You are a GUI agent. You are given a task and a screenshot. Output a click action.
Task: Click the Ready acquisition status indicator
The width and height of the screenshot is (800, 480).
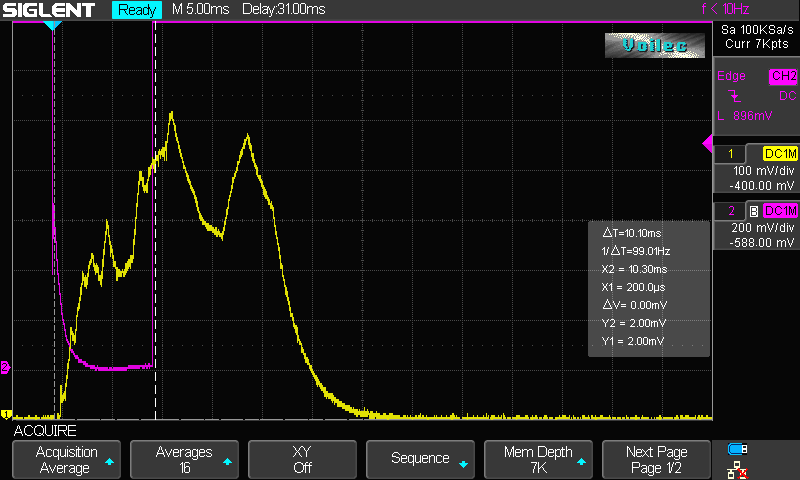pyautogui.click(x=137, y=10)
